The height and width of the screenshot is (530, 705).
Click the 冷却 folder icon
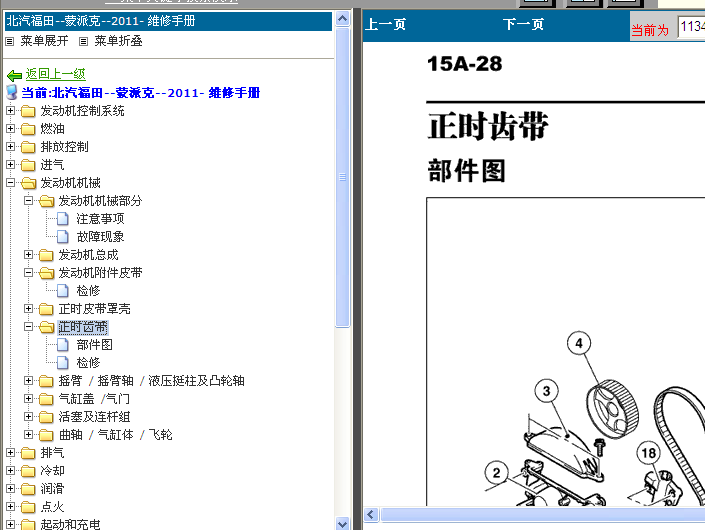point(28,471)
